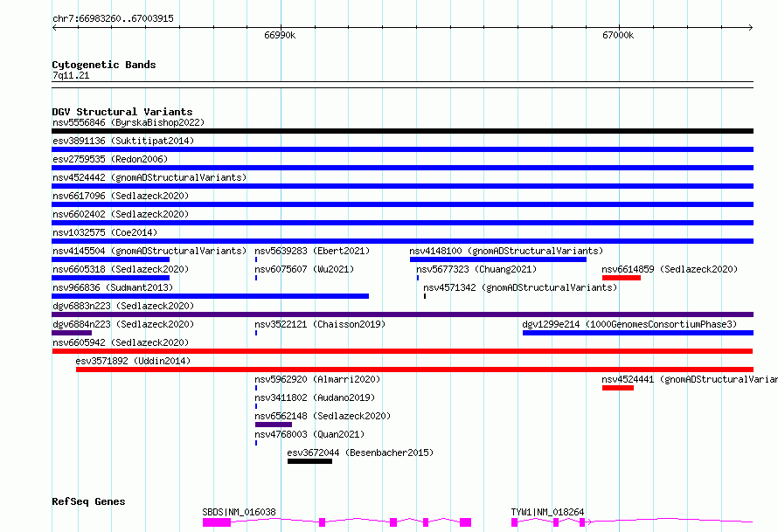Viewport: 778px width, 532px height.
Task: Select the blue dgv1299e214 bar
Action: coord(638,333)
